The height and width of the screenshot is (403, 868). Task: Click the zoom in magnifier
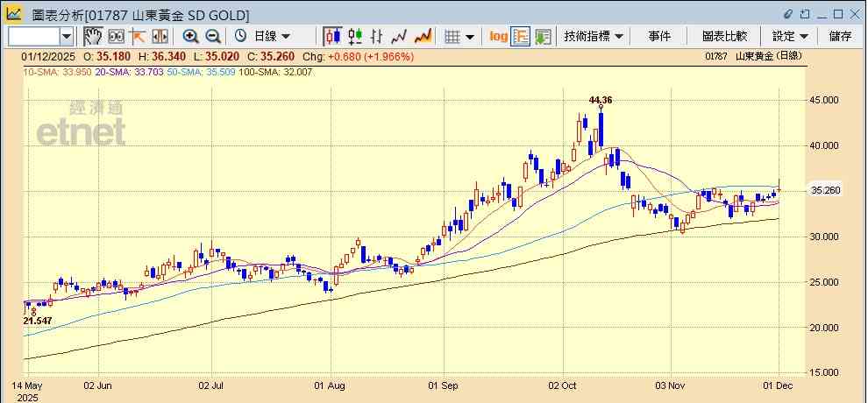point(190,36)
